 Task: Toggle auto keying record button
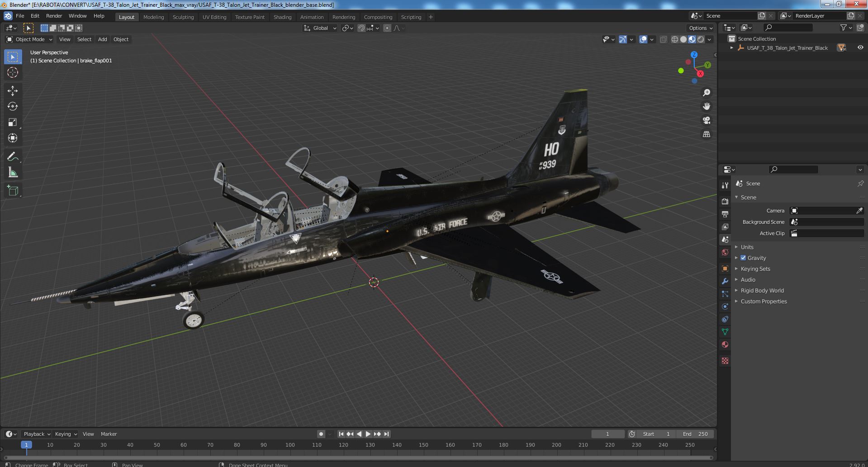pos(321,434)
